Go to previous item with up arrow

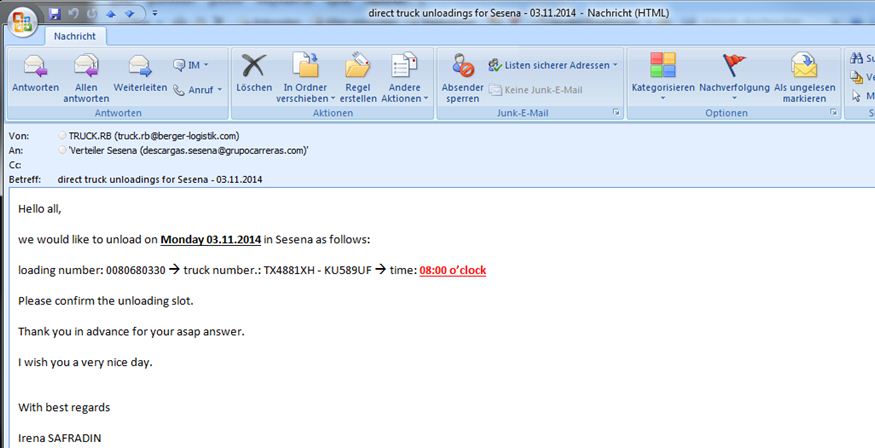tap(110, 13)
